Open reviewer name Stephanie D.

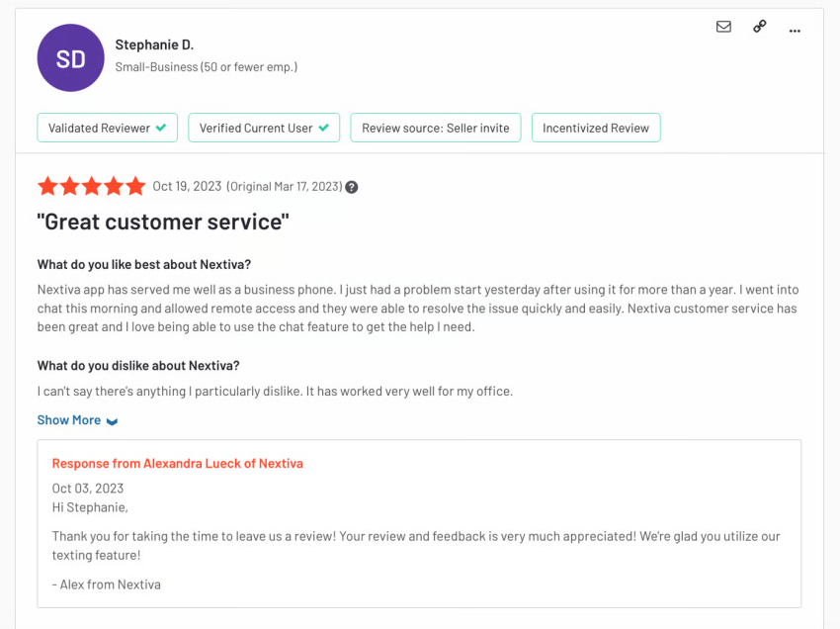[x=154, y=45]
